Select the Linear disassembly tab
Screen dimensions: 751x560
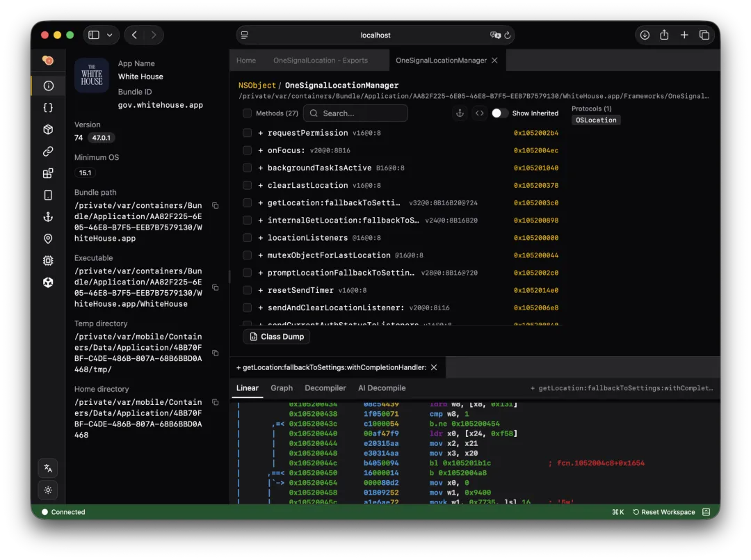coord(248,388)
